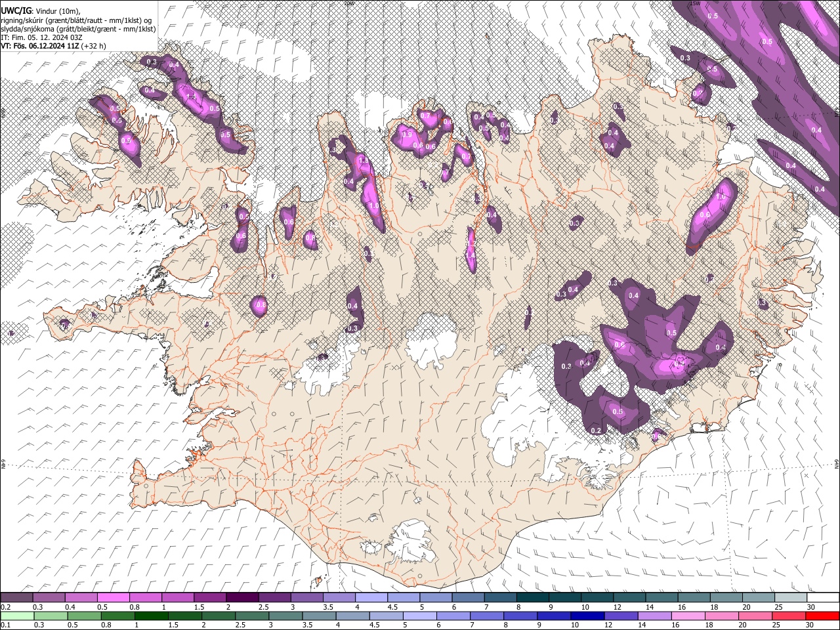Pick the upper legend swatch labeled 25
The width and height of the screenshot is (840, 630).
(789, 597)
